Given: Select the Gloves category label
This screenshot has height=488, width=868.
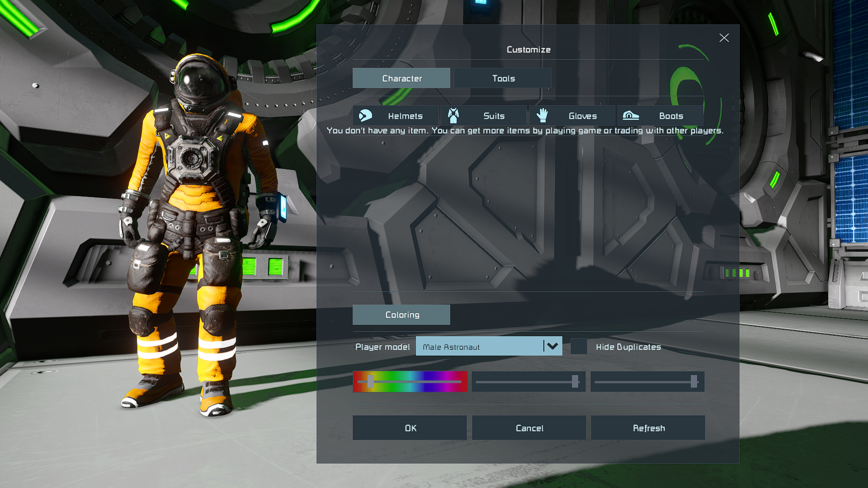Looking at the screenshot, I should tap(582, 116).
